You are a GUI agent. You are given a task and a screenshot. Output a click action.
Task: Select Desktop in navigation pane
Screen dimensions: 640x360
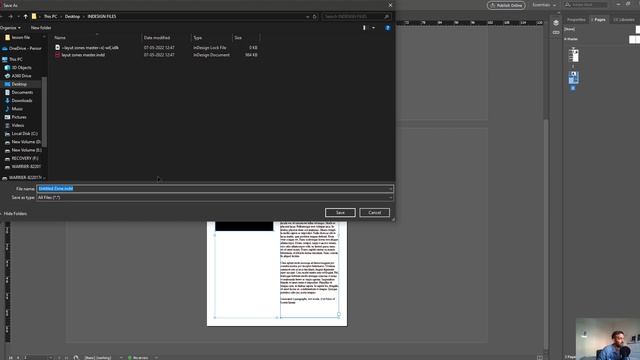click(16, 84)
